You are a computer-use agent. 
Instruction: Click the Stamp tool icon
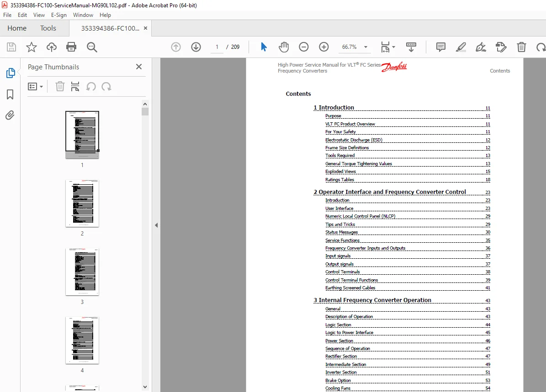(501, 47)
